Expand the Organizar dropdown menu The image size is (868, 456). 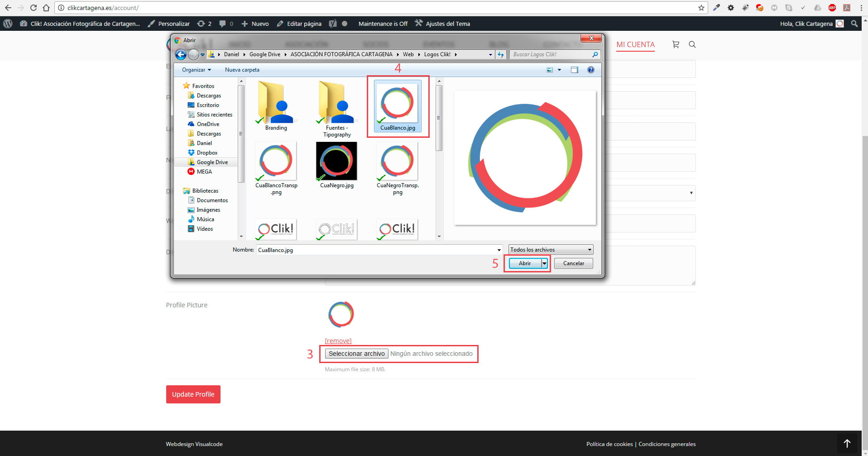197,70
